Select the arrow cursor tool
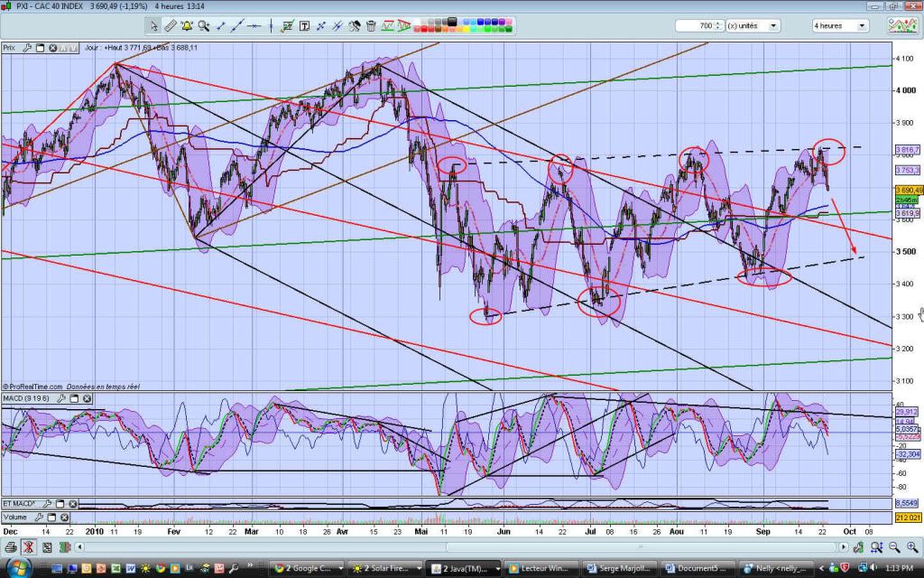This screenshot has width=924, height=578. pyautogui.click(x=153, y=25)
